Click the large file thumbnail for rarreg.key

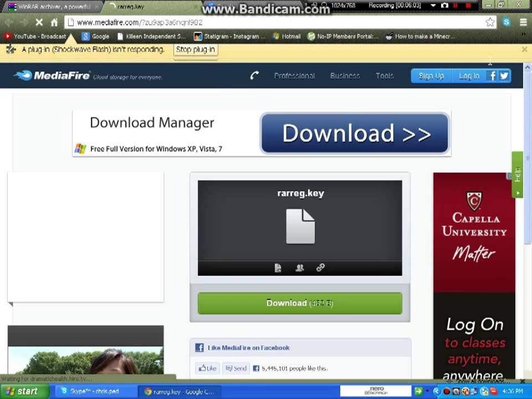click(x=300, y=226)
